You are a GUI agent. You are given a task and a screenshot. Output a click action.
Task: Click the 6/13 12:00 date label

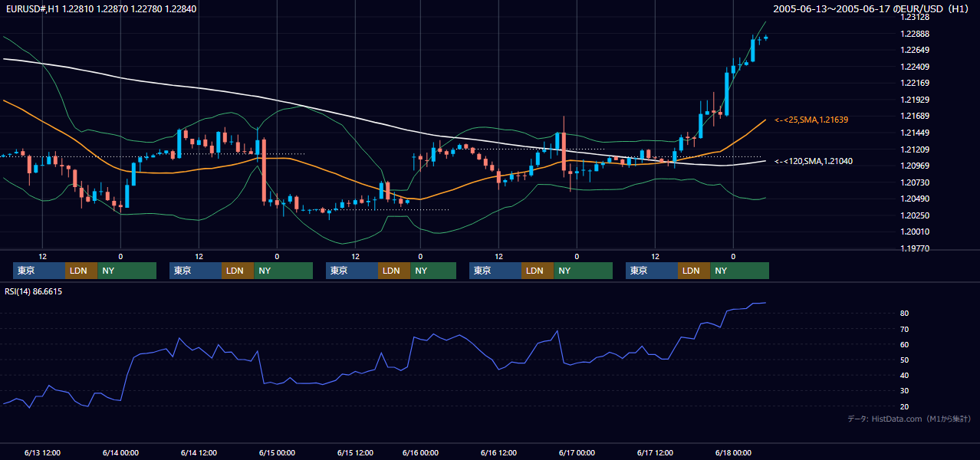pyautogui.click(x=43, y=452)
